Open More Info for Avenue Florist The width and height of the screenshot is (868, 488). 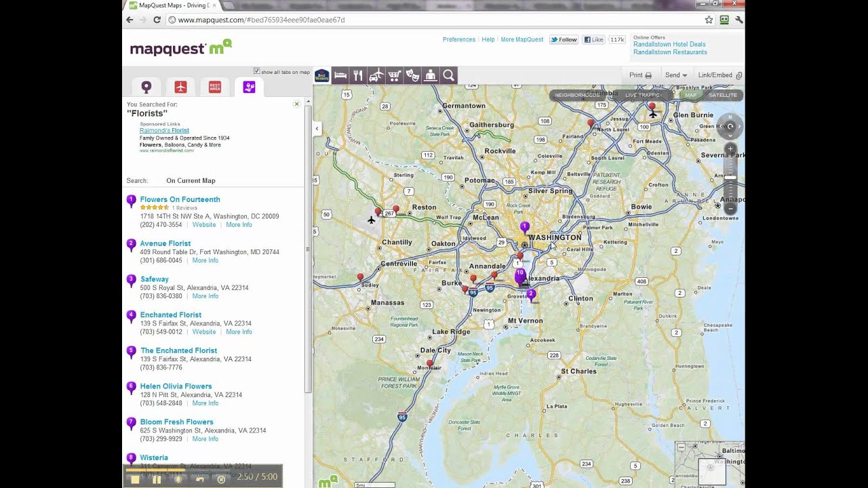point(205,260)
